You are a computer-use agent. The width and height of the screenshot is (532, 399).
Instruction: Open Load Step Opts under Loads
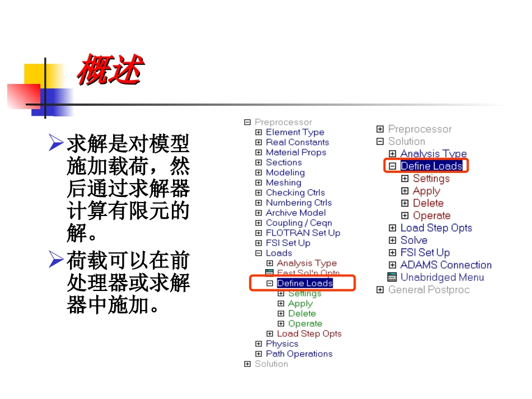[309, 334]
